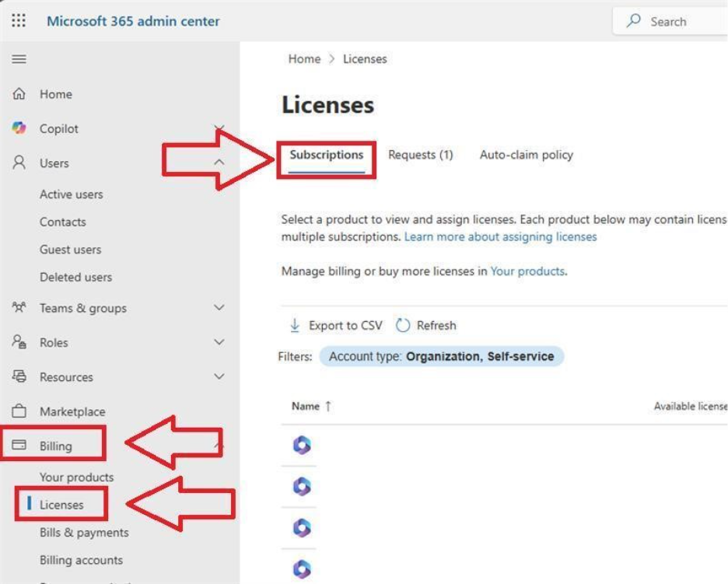The height and width of the screenshot is (584, 728).
Task: Open the Auto-claim policy tab
Action: 527,155
